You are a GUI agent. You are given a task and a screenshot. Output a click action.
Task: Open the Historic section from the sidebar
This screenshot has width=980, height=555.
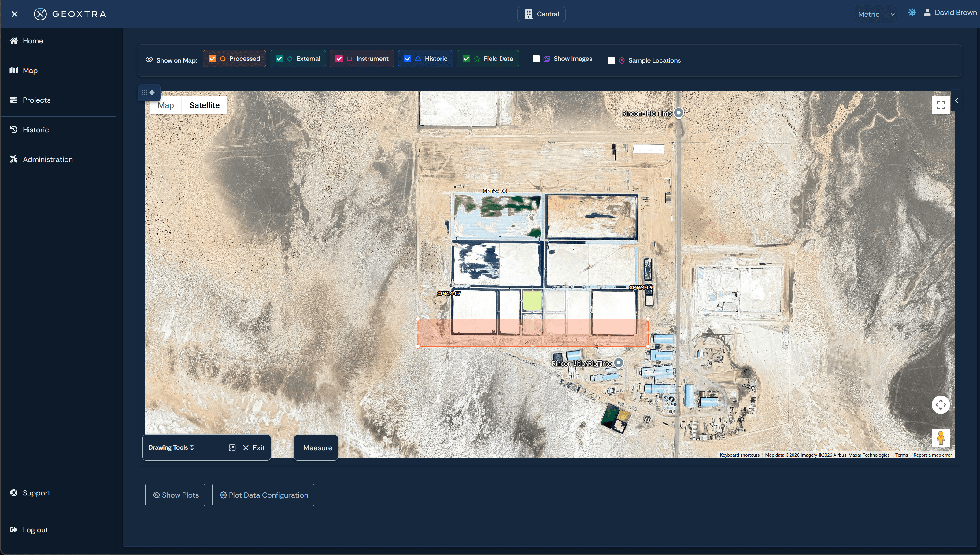coord(35,130)
